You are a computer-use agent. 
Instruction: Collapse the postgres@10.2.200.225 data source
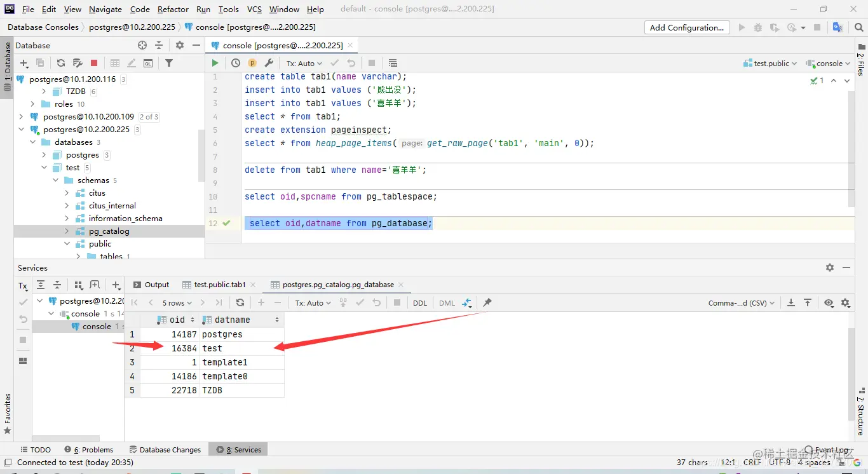[x=22, y=130]
